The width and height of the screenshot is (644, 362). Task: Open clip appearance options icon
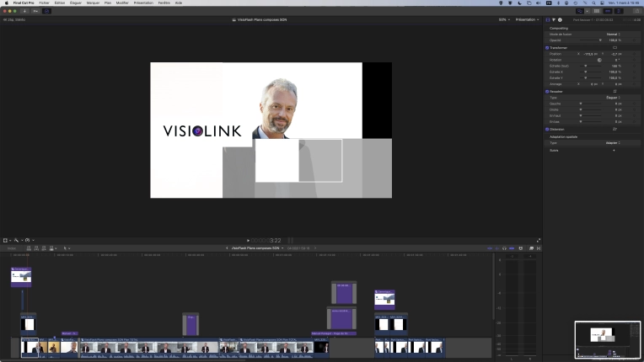pos(521,248)
